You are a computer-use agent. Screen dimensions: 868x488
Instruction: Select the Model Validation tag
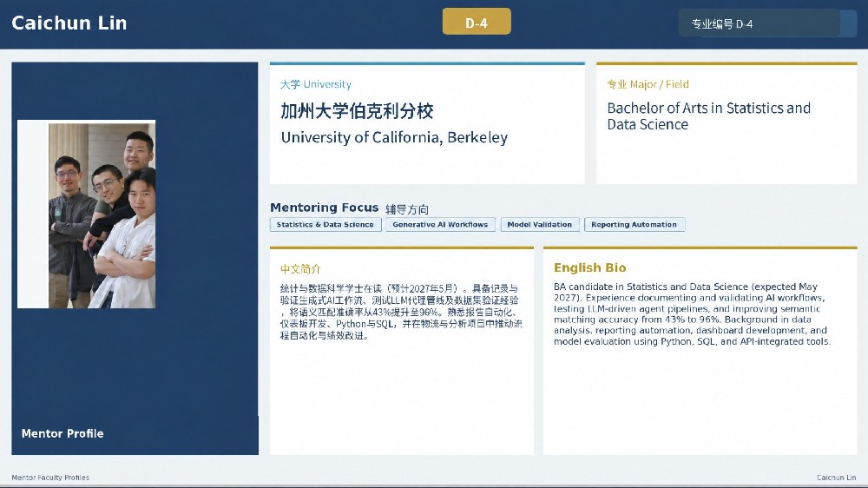pyautogui.click(x=540, y=224)
